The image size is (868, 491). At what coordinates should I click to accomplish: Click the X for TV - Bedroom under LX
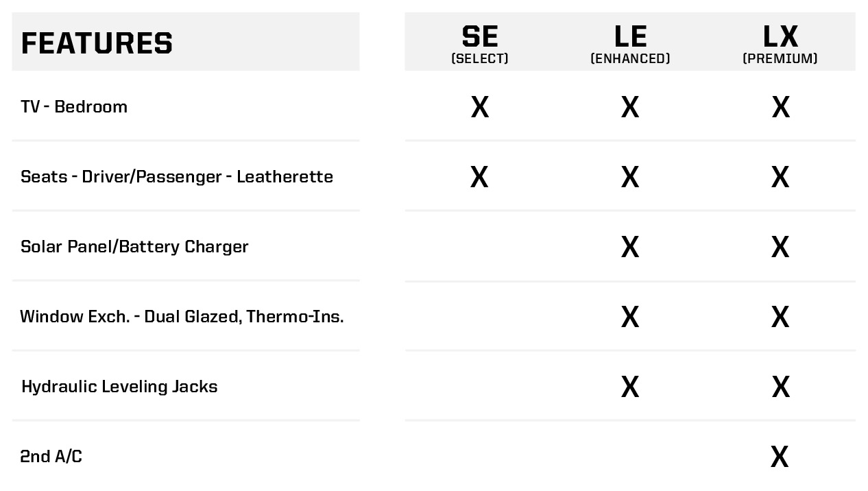tap(780, 108)
